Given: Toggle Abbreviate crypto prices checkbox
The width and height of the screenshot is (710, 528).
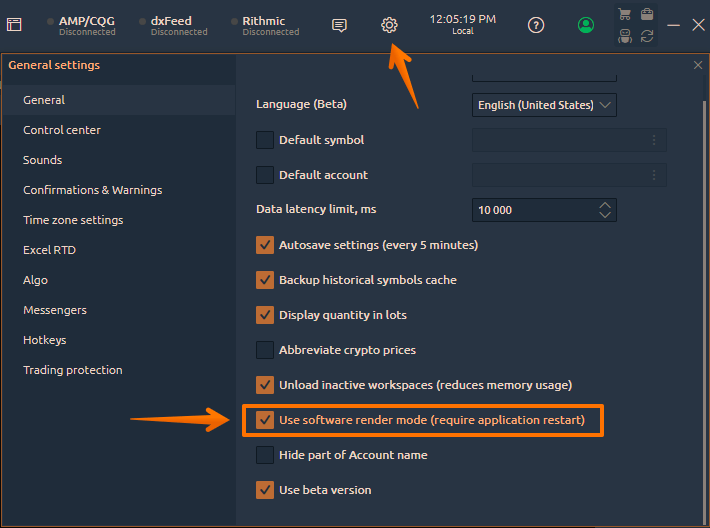Looking at the screenshot, I should pyautogui.click(x=265, y=350).
